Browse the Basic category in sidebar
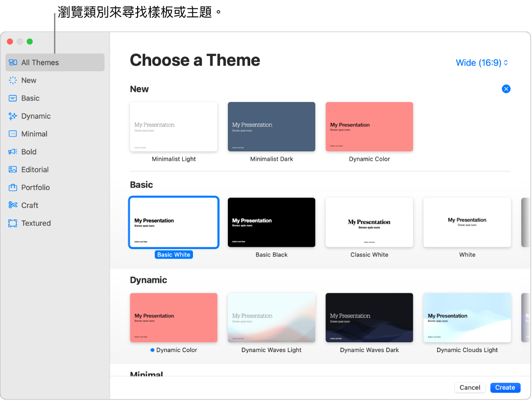The width and height of the screenshot is (532, 401). tap(30, 98)
